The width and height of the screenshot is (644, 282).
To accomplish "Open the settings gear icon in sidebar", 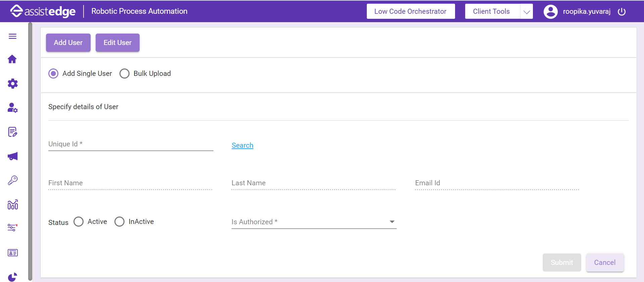I will (x=12, y=84).
